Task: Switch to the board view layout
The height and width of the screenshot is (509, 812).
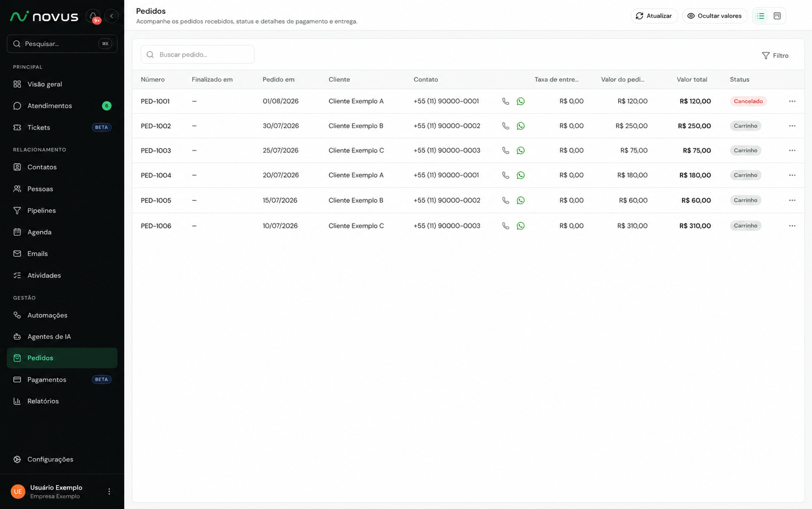Action: [x=777, y=16]
